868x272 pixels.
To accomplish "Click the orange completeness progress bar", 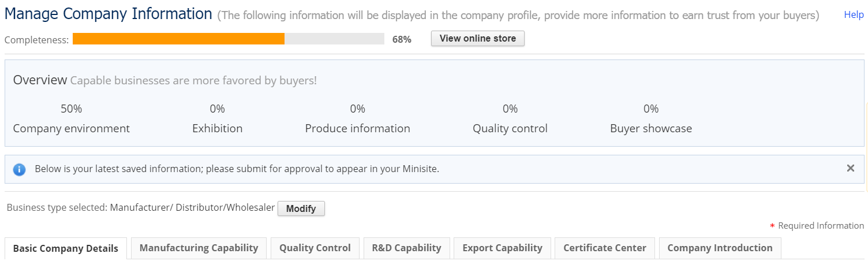I will click(179, 39).
